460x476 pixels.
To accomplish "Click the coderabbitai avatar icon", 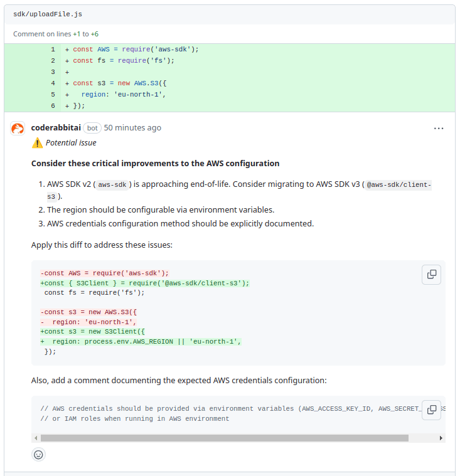I will [18, 128].
